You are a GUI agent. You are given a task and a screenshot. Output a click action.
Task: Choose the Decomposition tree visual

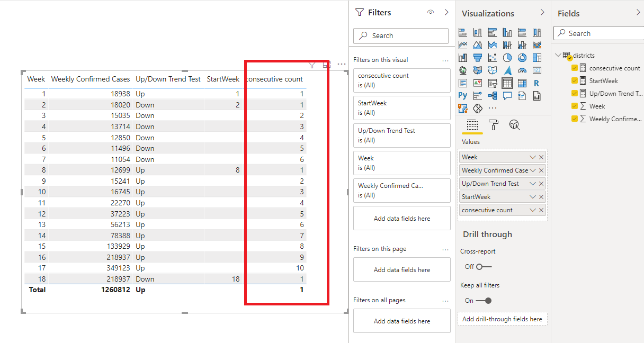click(x=493, y=95)
